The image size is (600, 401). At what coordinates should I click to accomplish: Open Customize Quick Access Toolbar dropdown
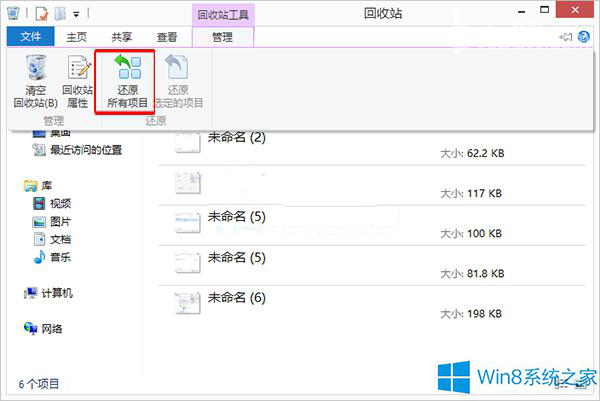tap(76, 15)
